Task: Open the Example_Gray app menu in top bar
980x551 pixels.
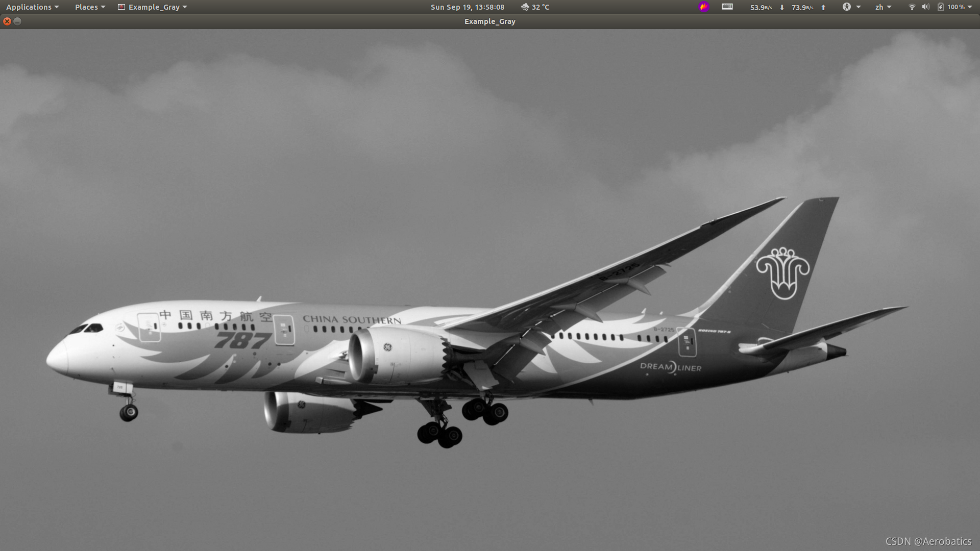Action: click(153, 7)
